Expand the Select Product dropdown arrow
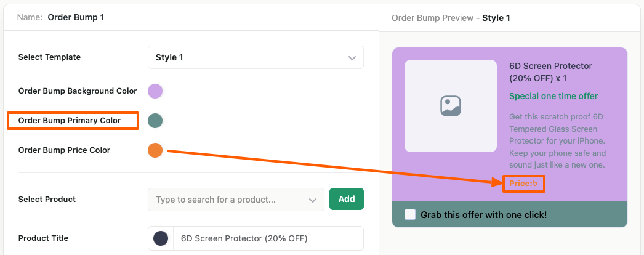Image resolution: width=644 pixels, height=255 pixels. (x=312, y=200)
